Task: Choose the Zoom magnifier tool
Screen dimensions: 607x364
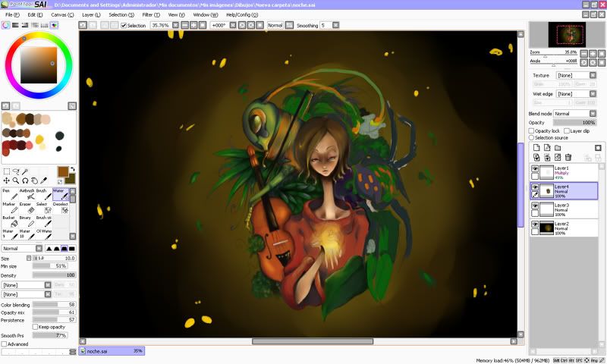Action: pyautogui.click(x=16, y=180)
